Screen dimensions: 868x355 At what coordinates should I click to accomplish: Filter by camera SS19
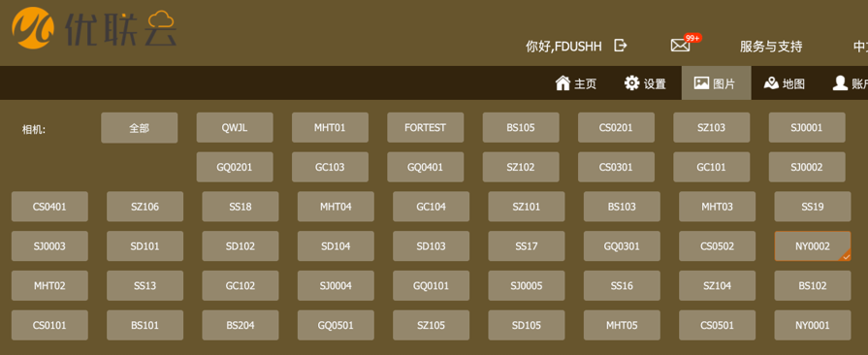813,207
